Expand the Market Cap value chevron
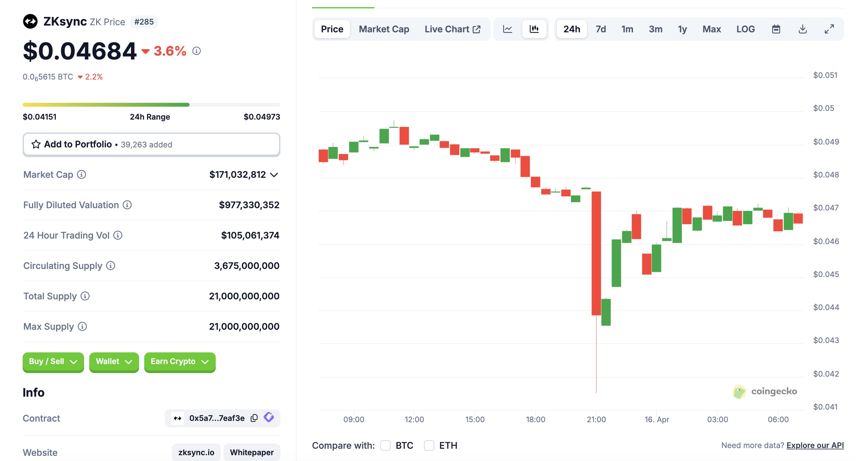868x461 pixels. tap(274, 175)
